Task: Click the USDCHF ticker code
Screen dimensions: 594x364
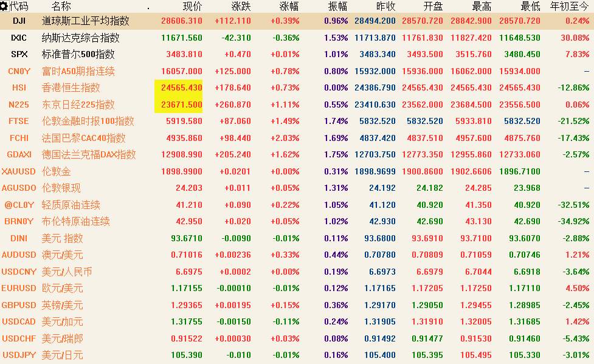Action: pos(19,338)
